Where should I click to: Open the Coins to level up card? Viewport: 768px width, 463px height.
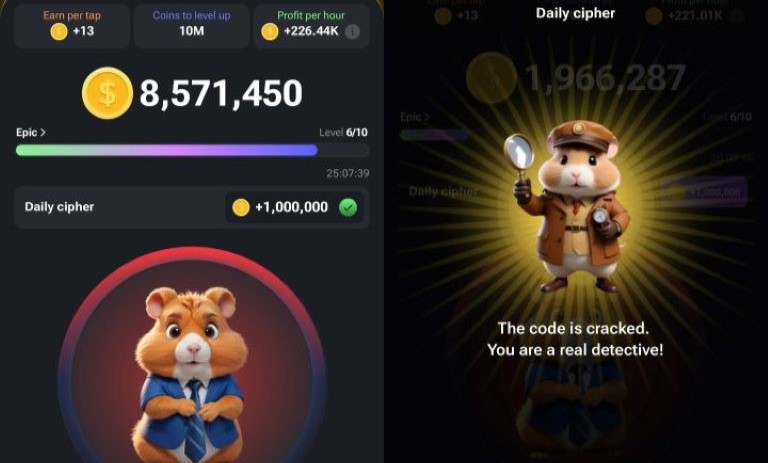(192, 26)
